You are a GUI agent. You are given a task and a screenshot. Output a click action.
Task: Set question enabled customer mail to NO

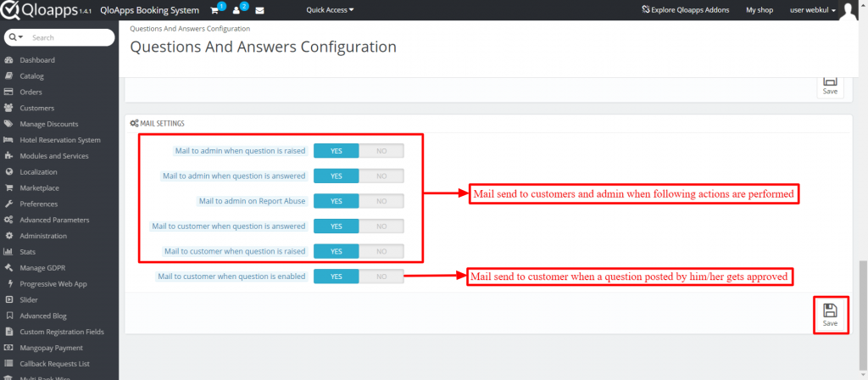pyautogui.click(x=381, y=276)
